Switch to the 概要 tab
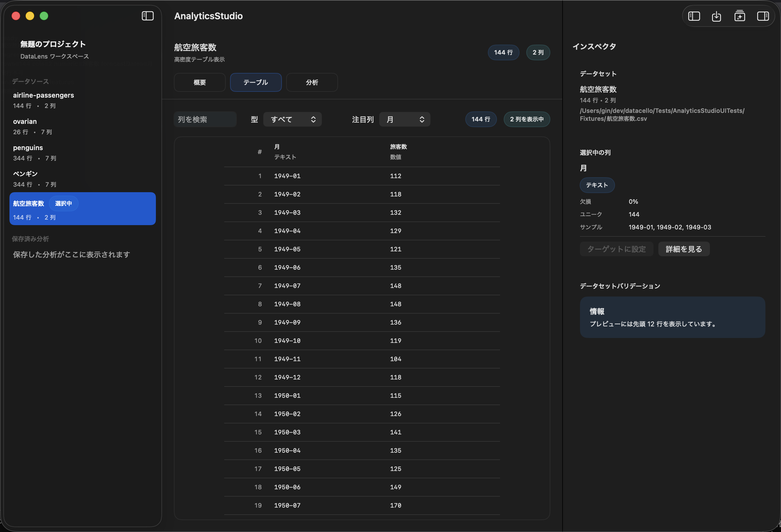Screen dimensions: 781x532 coord(200,82)
